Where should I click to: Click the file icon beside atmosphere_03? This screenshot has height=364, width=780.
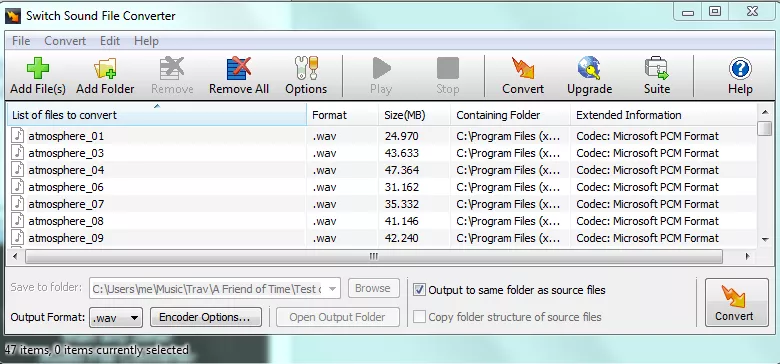(18, 152)
